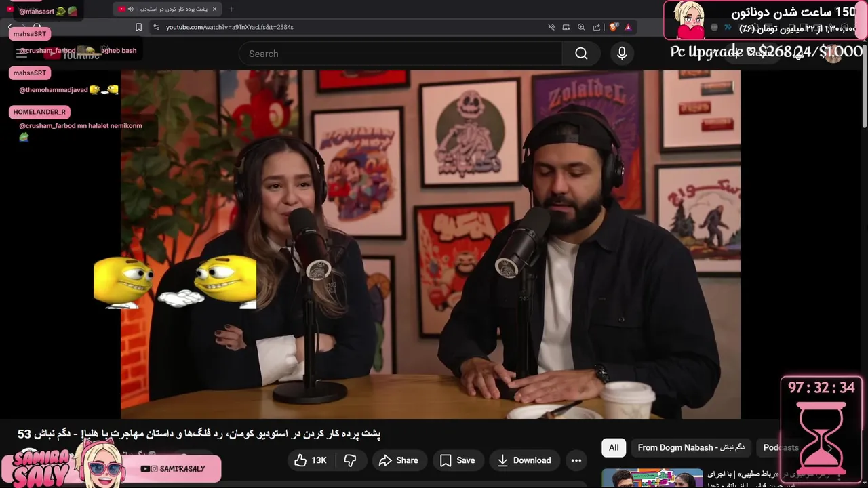This screenshot has width=868, height=488.
Task: Save the video to a playlist
Action: pos(457,460)
